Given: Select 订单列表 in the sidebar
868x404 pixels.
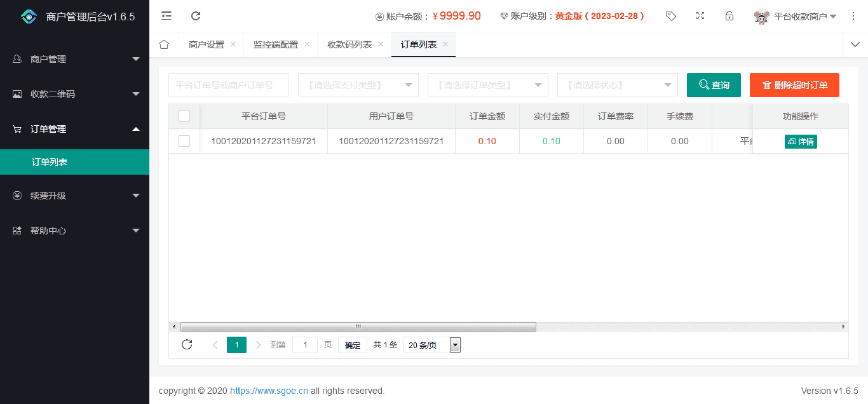Looking at the screenshot, I should [74, 162].
